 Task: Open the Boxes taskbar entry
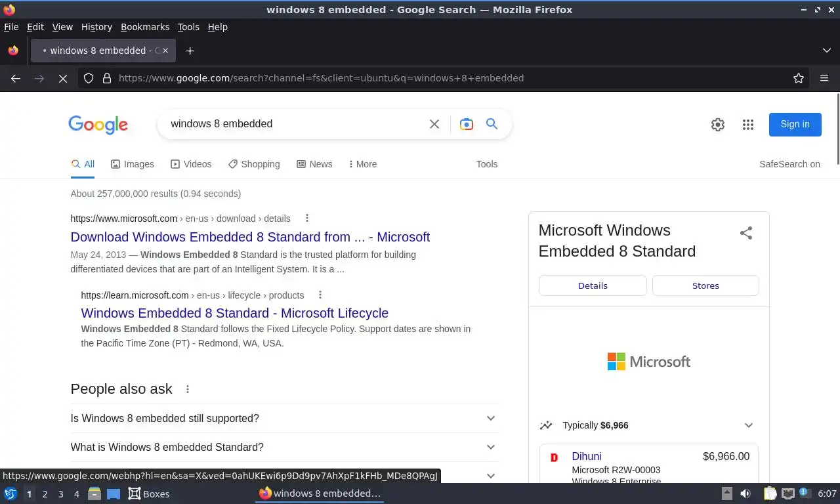pos(149,493)
